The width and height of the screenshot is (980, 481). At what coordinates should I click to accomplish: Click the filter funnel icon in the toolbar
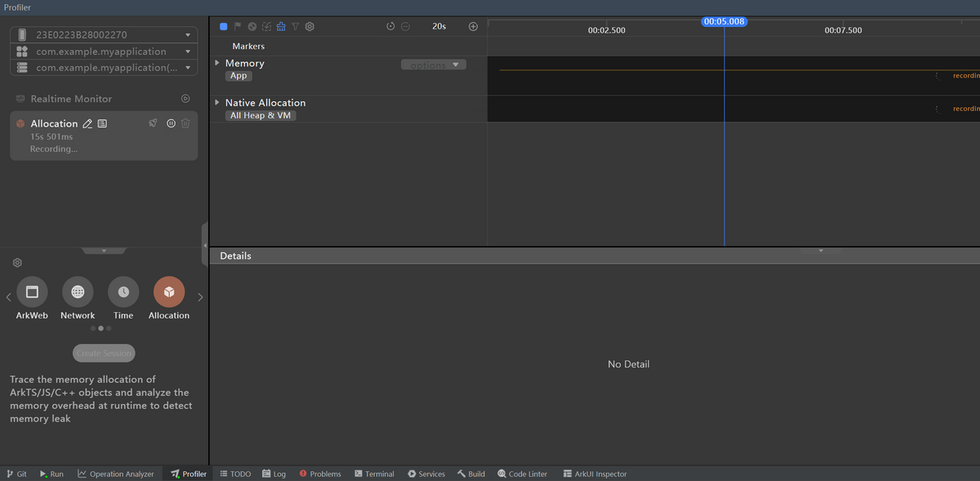click(x=296, y=26)
